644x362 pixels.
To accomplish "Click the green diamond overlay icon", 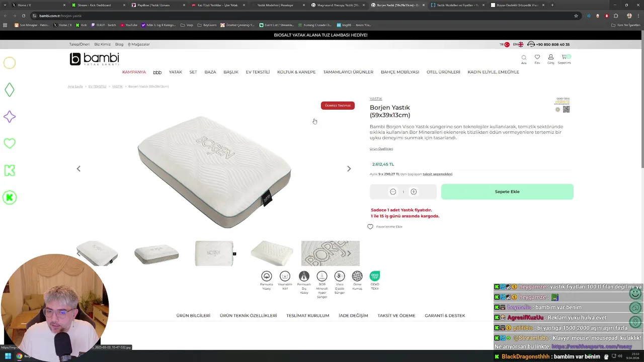I will [10, 90].
